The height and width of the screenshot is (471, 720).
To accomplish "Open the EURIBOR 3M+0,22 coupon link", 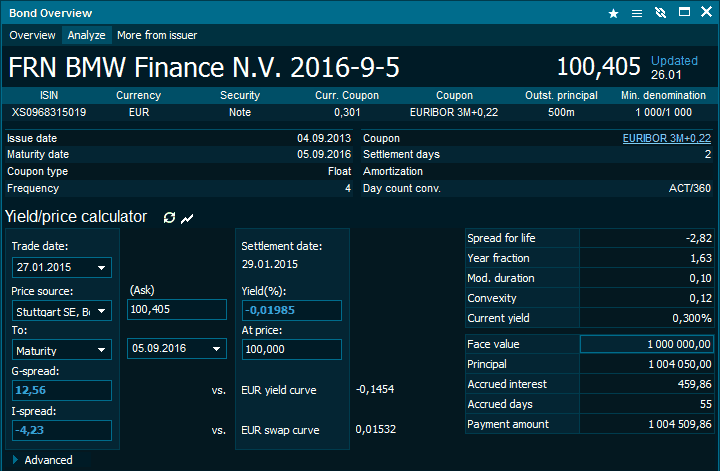I will click(667, 138).
